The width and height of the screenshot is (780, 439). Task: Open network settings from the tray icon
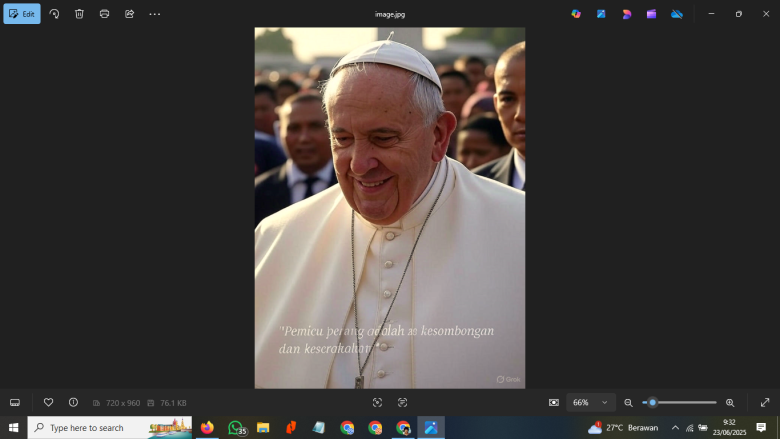click(x=689, y=428)
